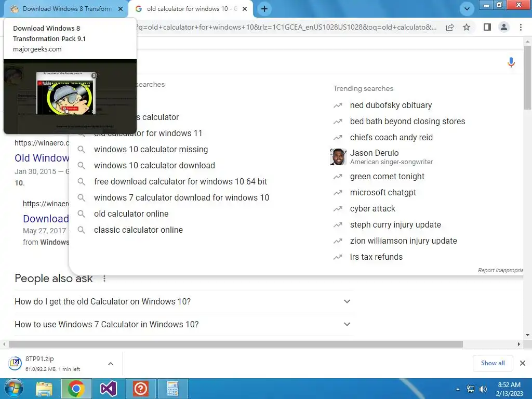The width and height of the screenshot is (532, 399).
Task: Expand How to use Windows 7 Calculator question
Action: pos(184,324)
